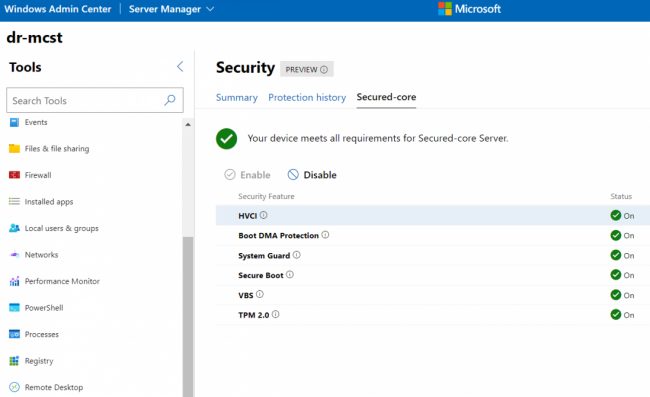The height and width of the screenshot is (397, 650).
Task: Show info for Secure Boot
Action: click(290, 275)
